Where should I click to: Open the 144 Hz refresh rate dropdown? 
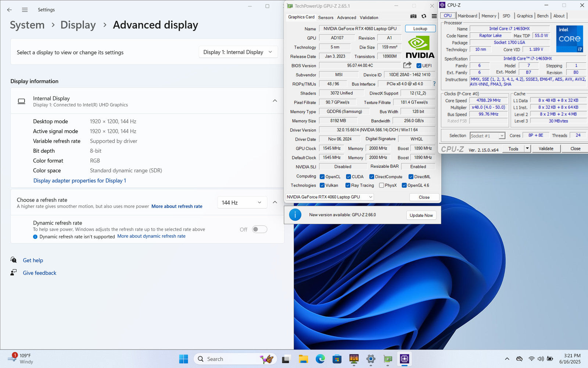coord(242,202)
